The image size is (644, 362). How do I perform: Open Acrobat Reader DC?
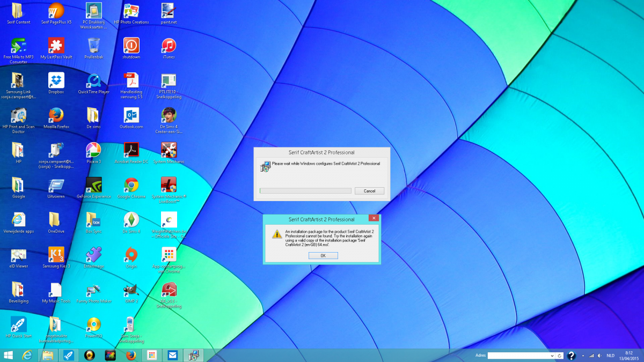click(131, 153)
